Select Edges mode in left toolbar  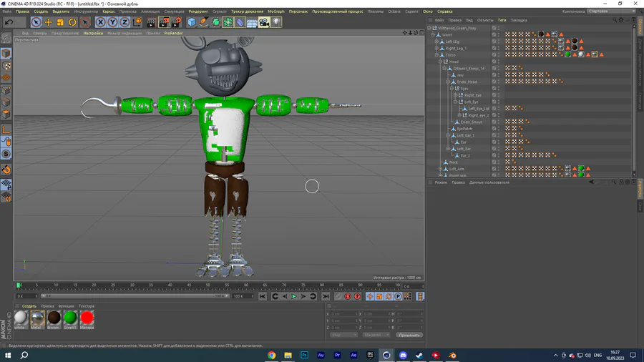(6, 102)
